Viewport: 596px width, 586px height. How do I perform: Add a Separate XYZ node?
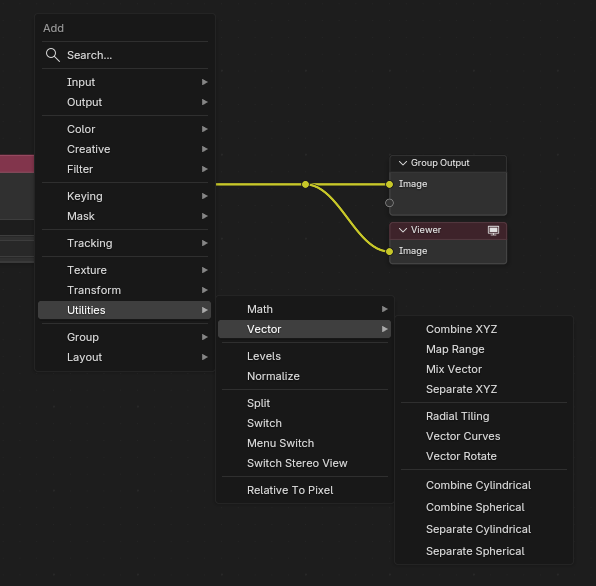tap(483, 389)
